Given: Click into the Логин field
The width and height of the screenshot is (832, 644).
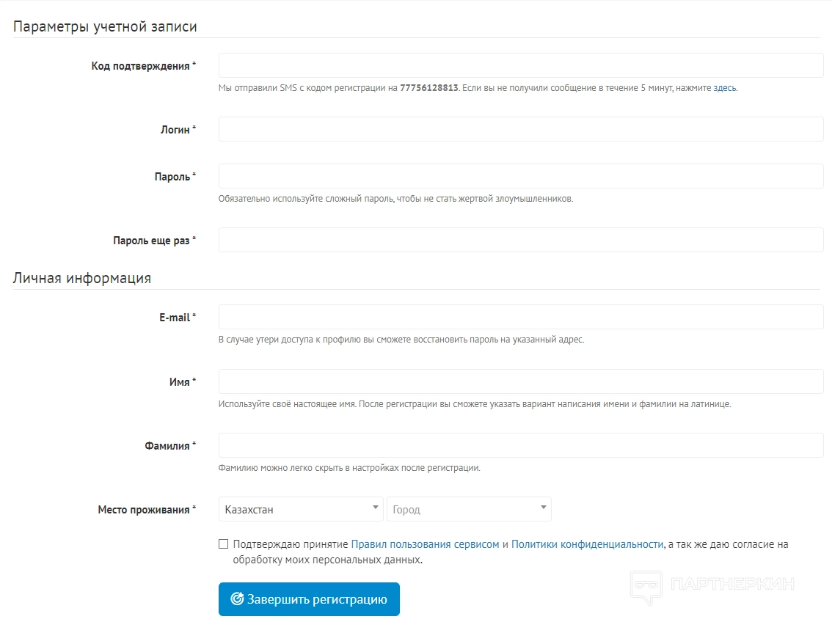Looking at the screenshot, I should 521,129.
